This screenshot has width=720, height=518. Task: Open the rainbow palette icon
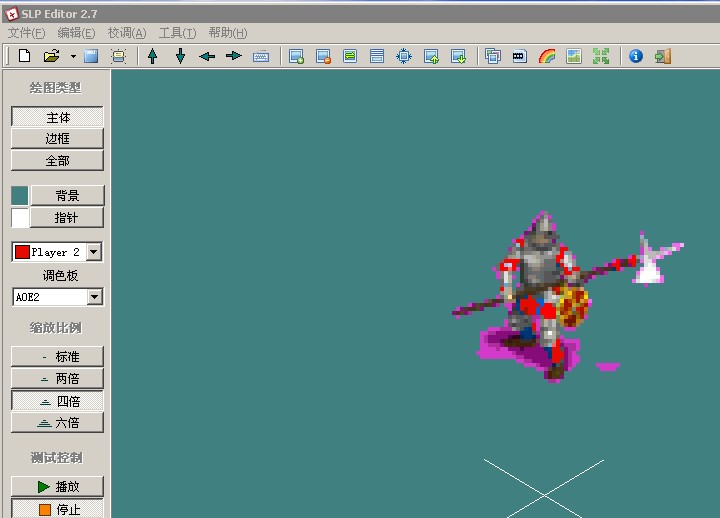click(547, 56)
